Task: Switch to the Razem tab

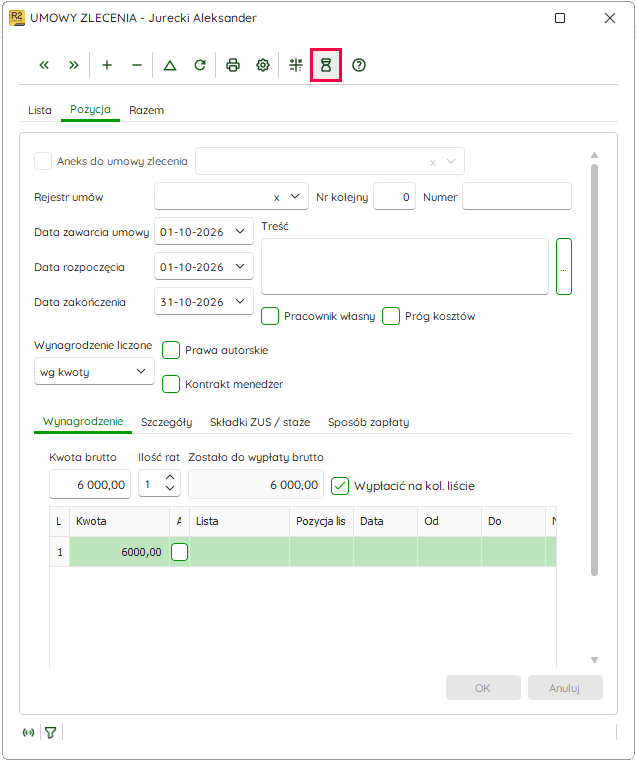Action: (x=146, y=110)
